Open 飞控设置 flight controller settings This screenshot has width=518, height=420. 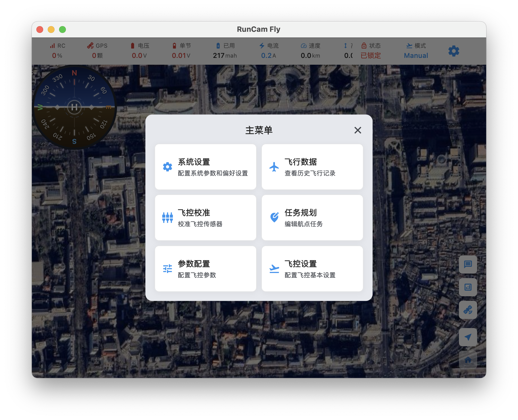312,269
